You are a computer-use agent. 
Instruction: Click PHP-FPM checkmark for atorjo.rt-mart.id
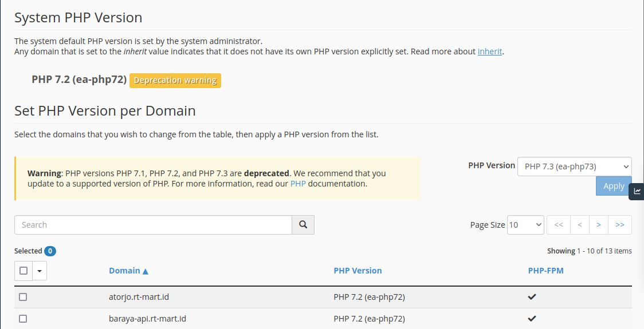point(532,297)
